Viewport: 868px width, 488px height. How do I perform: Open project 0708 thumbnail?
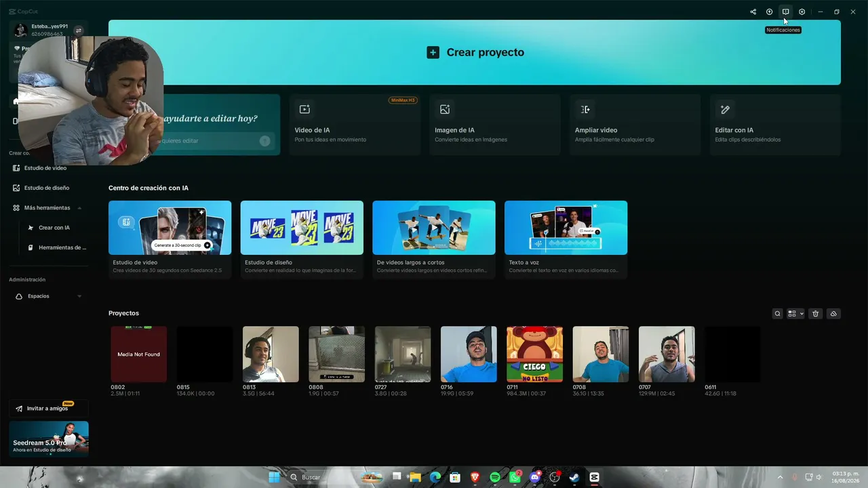click(601, 354)
